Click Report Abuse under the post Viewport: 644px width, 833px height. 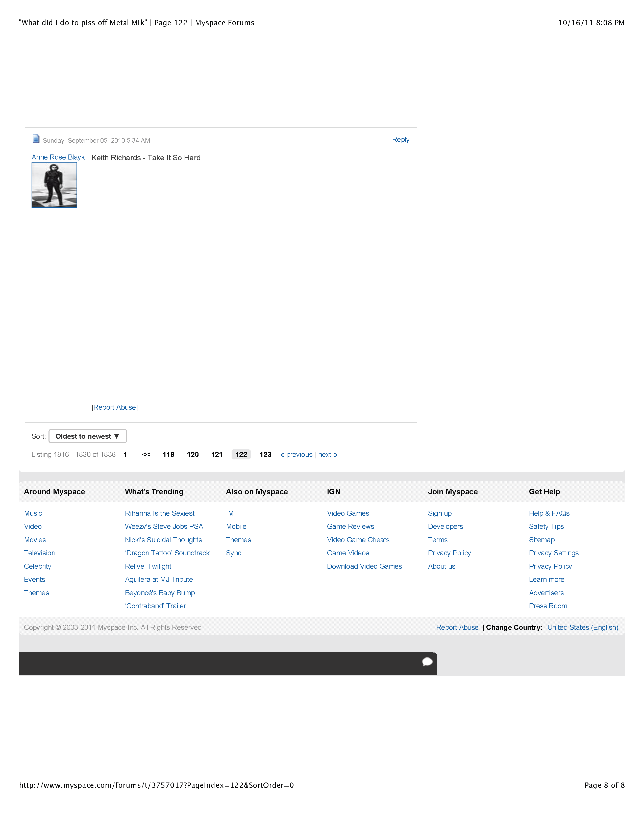click(114, 407)
